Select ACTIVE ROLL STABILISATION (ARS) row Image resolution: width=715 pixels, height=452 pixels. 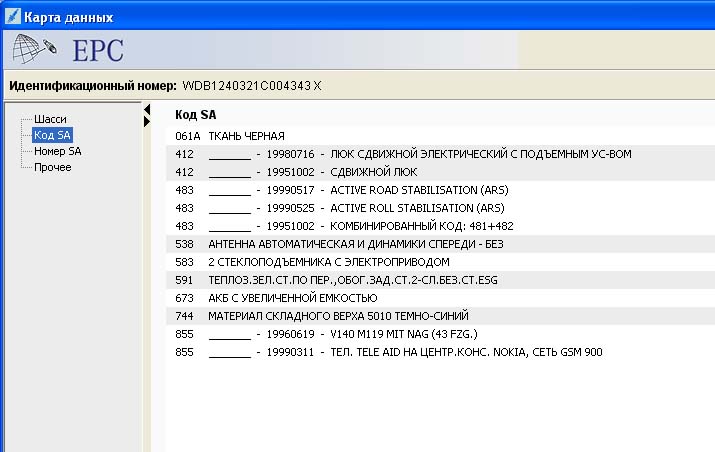[440, 208]
